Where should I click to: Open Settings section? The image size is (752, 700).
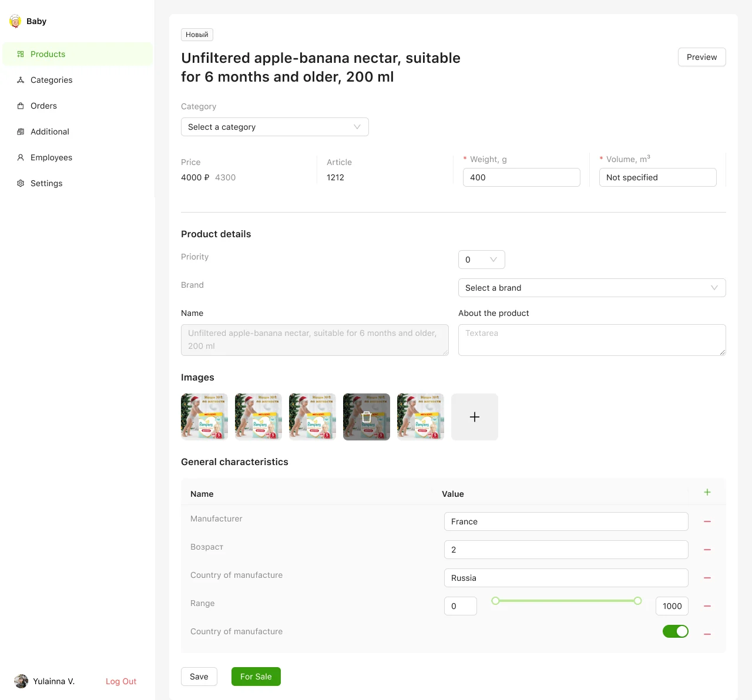pos(78,183)
